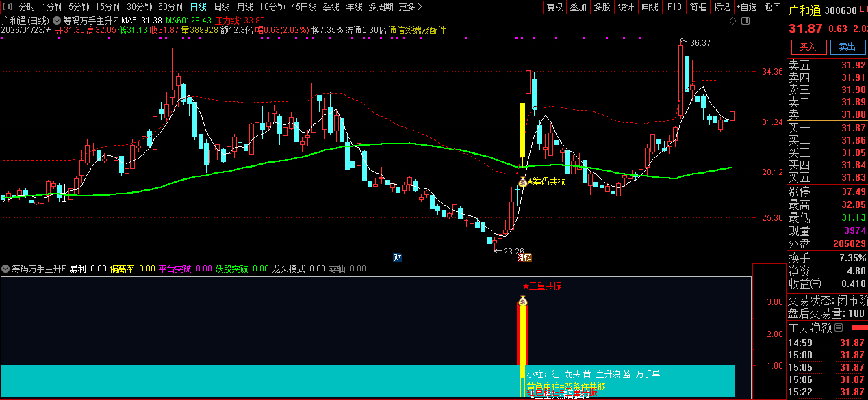This screenshot has height=400, width=868.
Task: Select the 30分钟 period
Action: pos(140,7)
